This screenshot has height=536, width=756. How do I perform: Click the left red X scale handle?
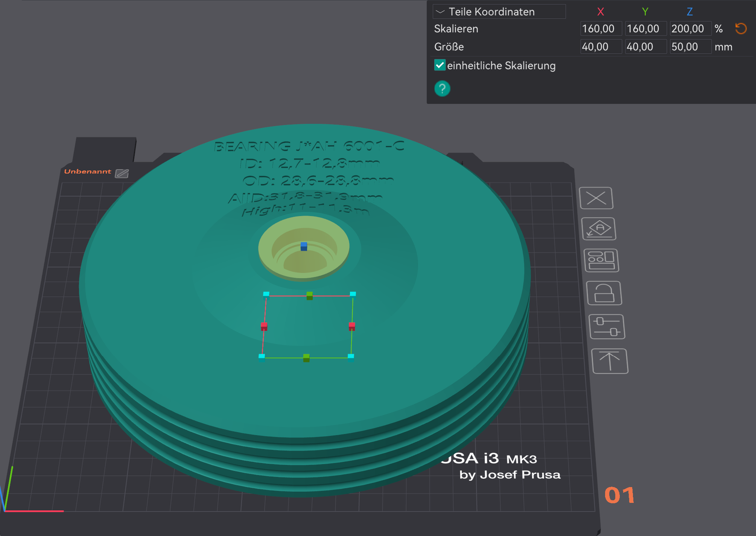click(264, 326)
